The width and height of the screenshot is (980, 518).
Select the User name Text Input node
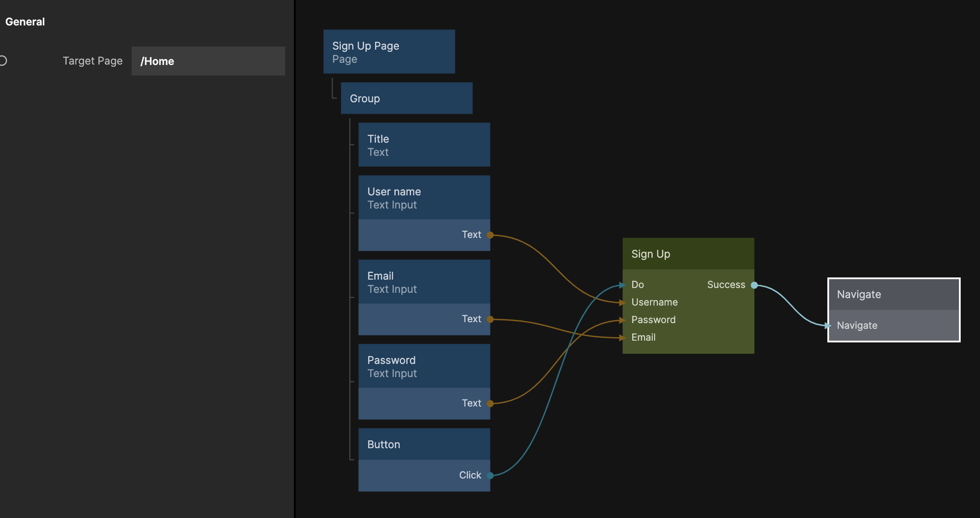(x=424, y=198)
